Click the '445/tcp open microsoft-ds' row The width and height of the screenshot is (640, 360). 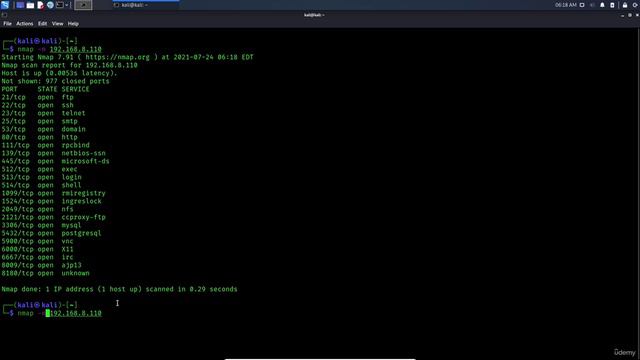pyautogui.click(x=56, y=161)
